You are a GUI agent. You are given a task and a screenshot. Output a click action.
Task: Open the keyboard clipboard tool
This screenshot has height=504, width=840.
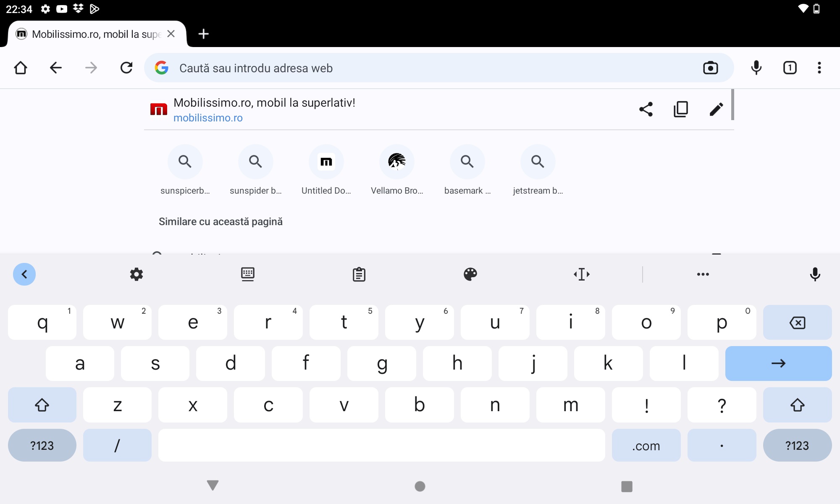pyautogui.click(x=359, y=274)
